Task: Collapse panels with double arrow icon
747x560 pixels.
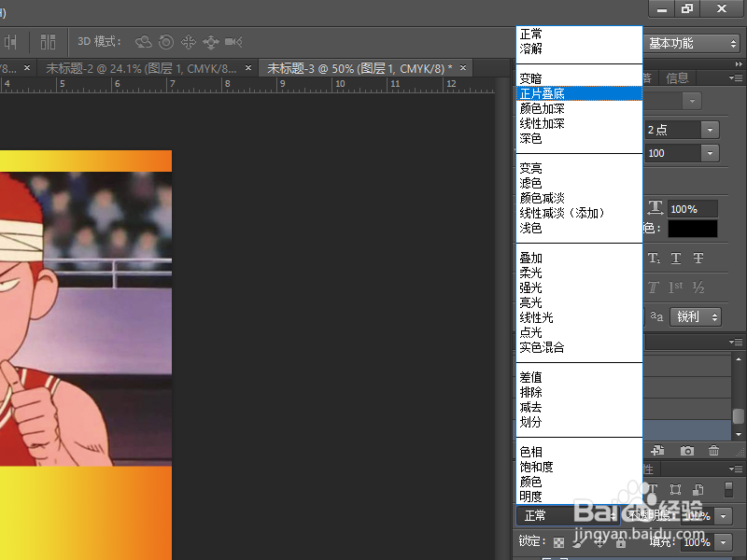Action: coord(739,63)
